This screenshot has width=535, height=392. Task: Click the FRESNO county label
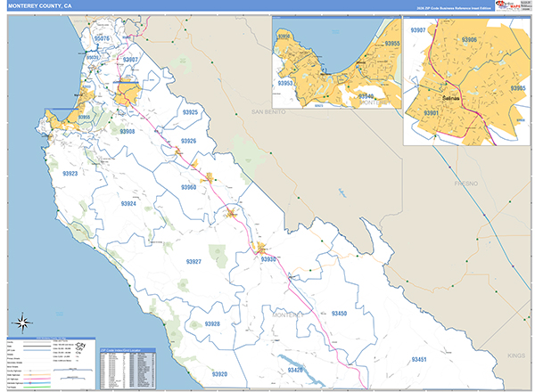pos(466,184)
